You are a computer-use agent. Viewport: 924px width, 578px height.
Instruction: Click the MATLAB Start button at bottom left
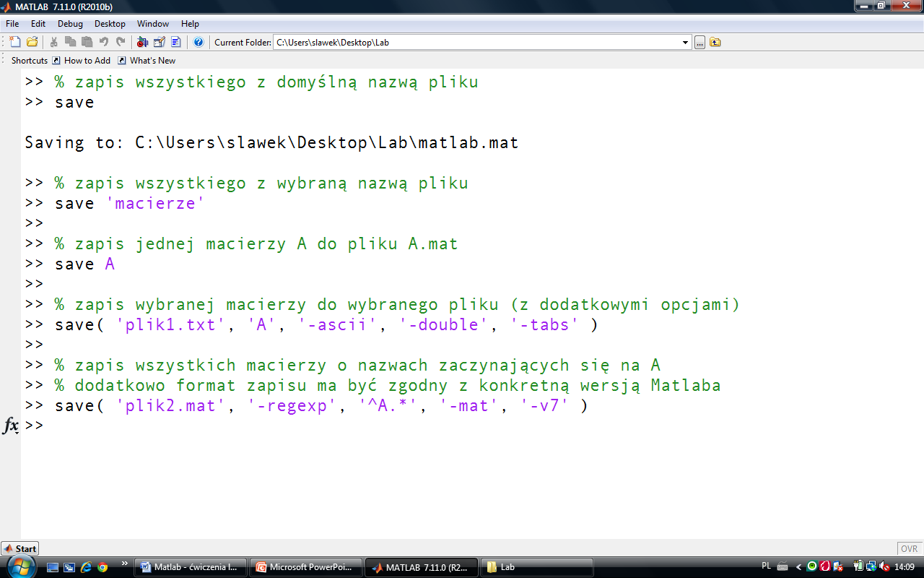(x=19, y=549)
